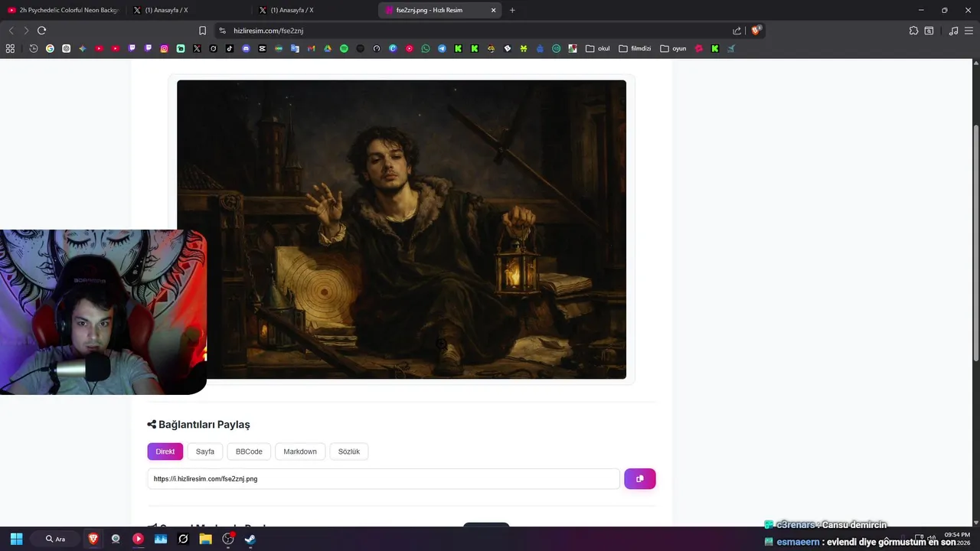
Task: Open a new browser tab
Action: pyautogui.click(x=512, y=10)
